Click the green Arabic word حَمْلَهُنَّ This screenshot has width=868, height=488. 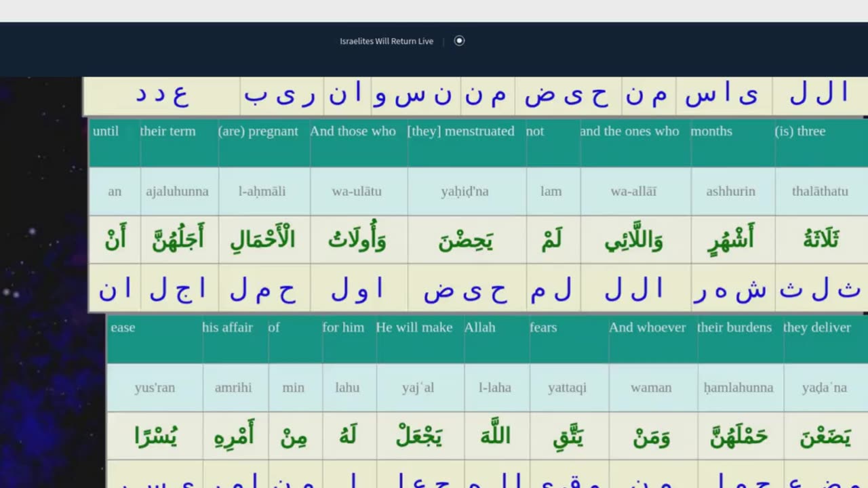[739, 436]
